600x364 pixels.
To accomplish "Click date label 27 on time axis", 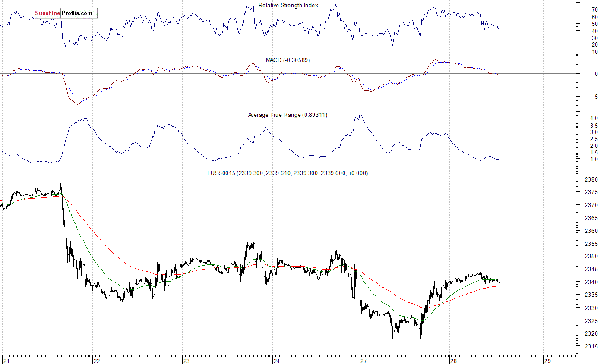I will coord(363,361).
